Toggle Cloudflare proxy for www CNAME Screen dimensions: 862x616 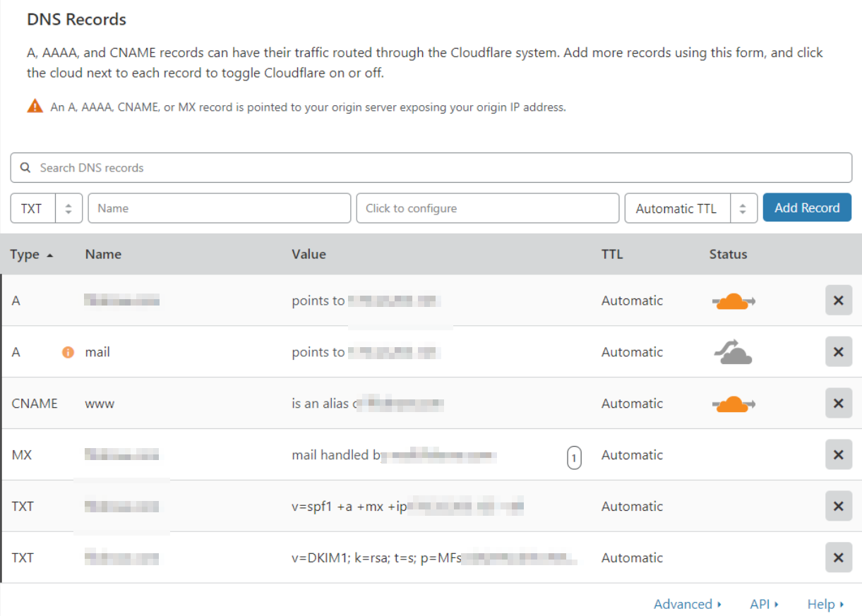734,404
